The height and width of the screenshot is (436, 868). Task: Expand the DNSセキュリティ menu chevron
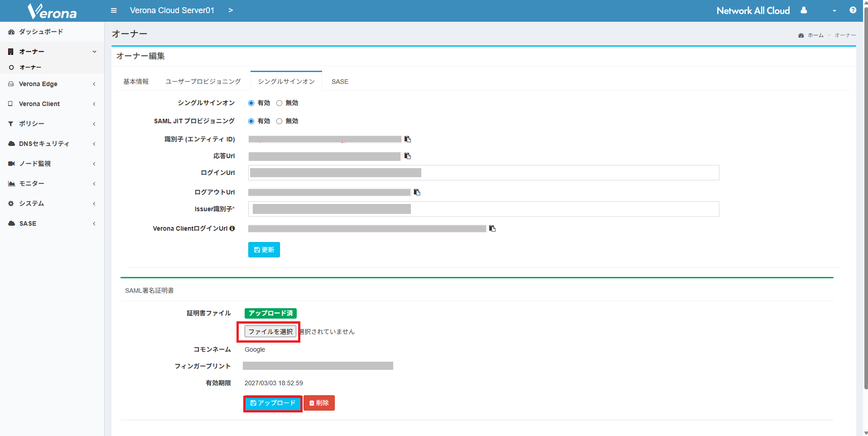pyautogui.click(x=94, y=144)
